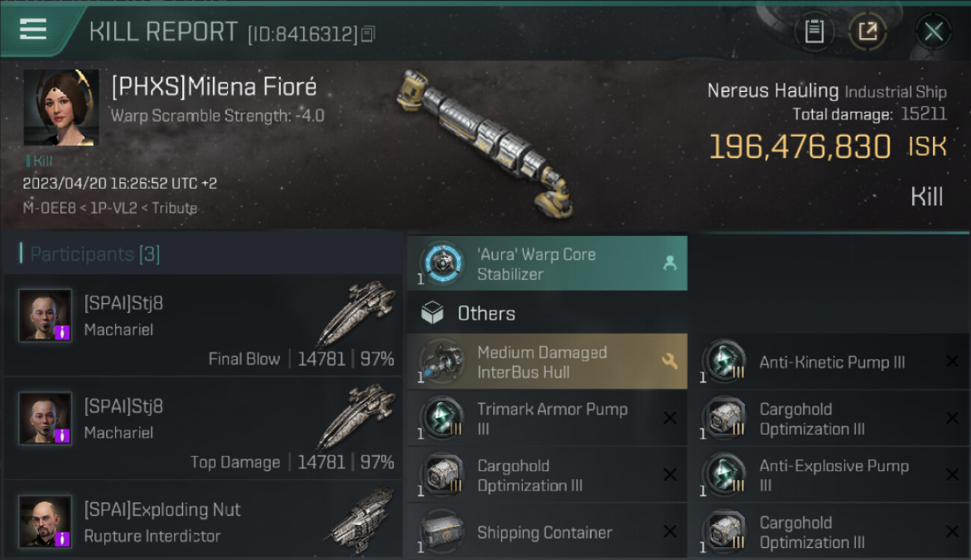Tap the wrench icon on InterBus Hull
This screenshot has height=560, width=971.
[669, 361]
